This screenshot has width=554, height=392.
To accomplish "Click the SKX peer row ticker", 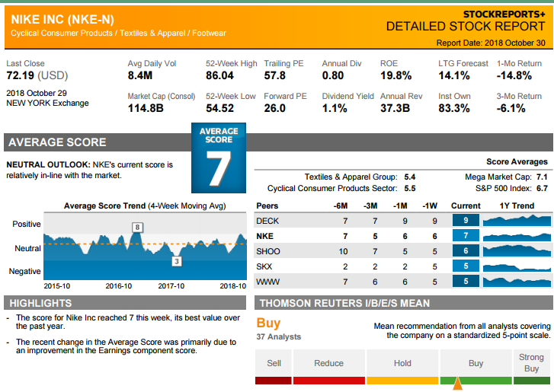I will click(x=264, y=266).
